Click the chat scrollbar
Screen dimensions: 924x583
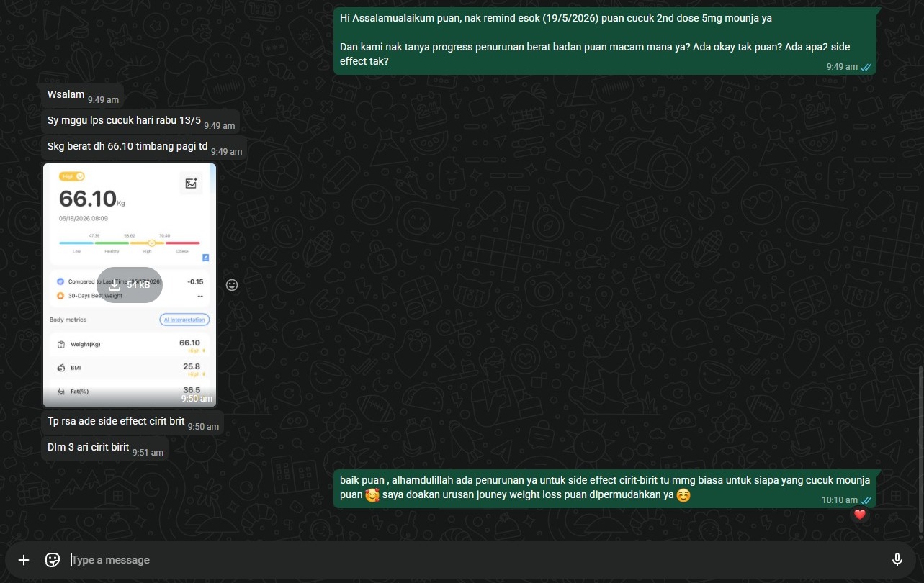(920, 449)
